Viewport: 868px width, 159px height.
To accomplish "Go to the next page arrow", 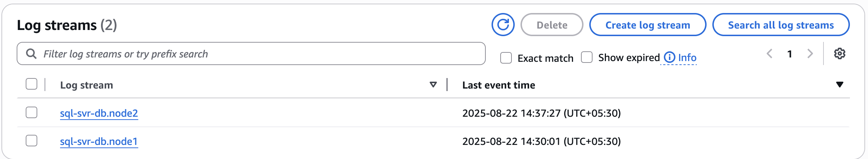I will point(810,54).
